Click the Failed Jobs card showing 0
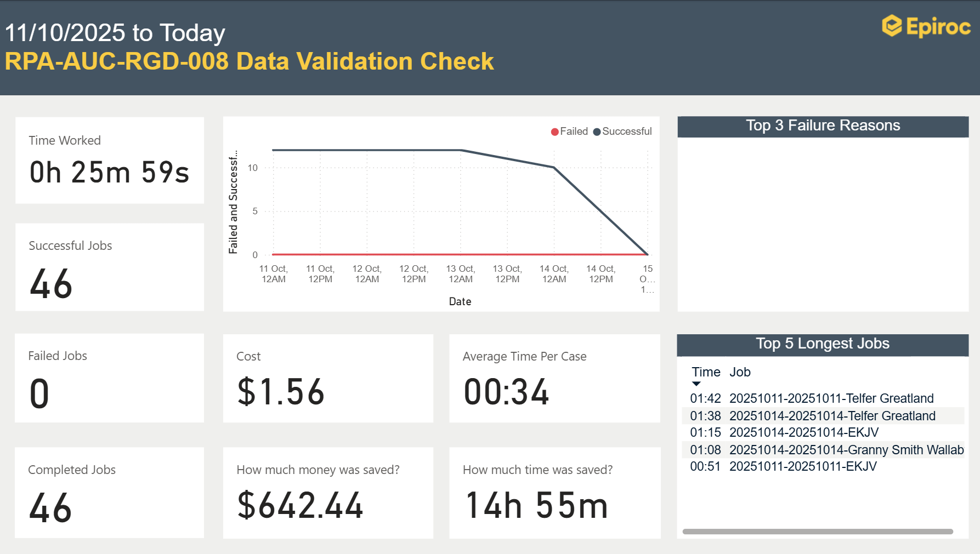This screenshot has width=980, height=554. (110, 378)
